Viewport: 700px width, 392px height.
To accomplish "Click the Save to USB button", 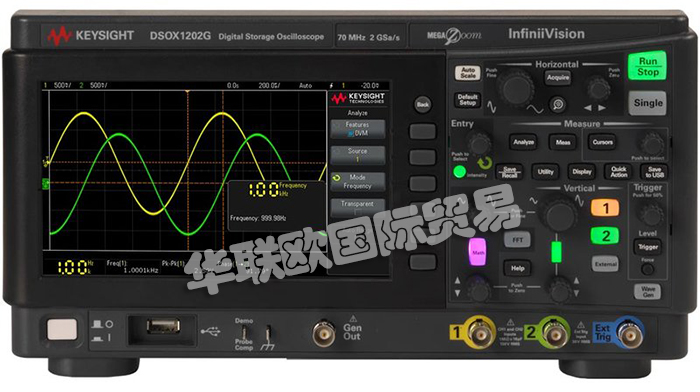I will click(x=654, y=172).
